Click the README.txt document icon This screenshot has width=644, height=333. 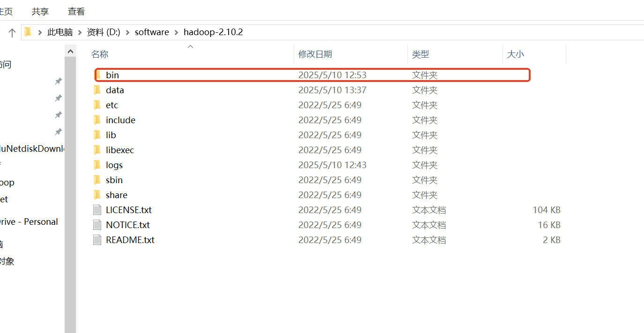(x=97, y=240)
